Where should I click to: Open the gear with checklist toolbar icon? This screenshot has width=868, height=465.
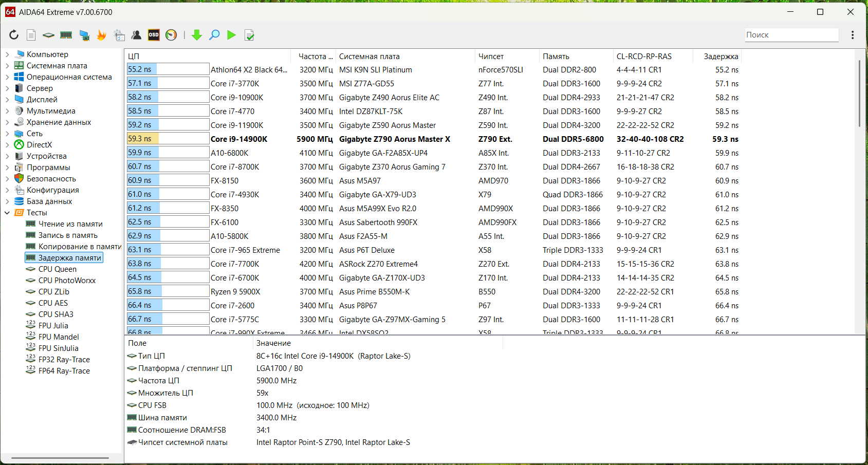(119, 35)
